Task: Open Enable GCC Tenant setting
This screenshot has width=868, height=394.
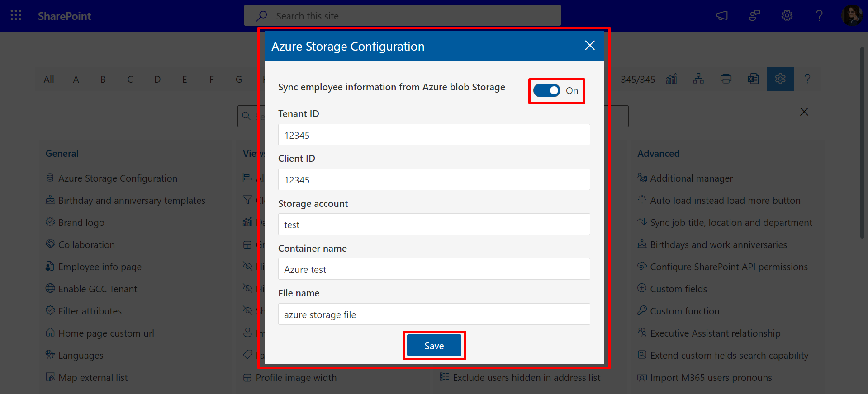Action: coord(98,289)
